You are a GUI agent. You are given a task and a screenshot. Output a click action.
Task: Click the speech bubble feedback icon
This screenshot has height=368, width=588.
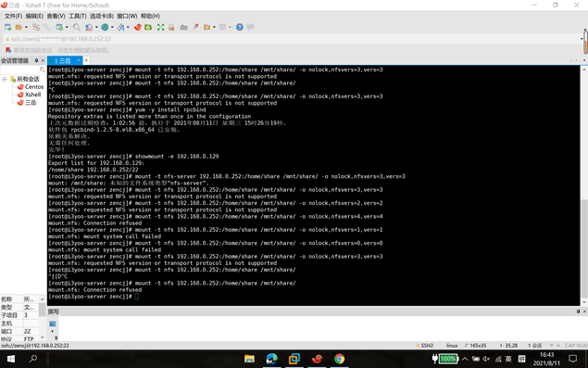[x=251, y=27]
